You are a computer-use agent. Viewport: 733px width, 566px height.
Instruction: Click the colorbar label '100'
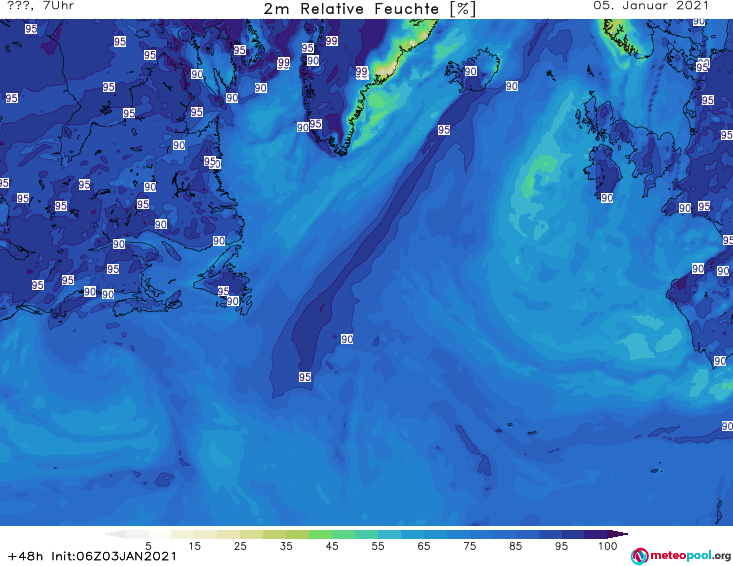[607, 546]
